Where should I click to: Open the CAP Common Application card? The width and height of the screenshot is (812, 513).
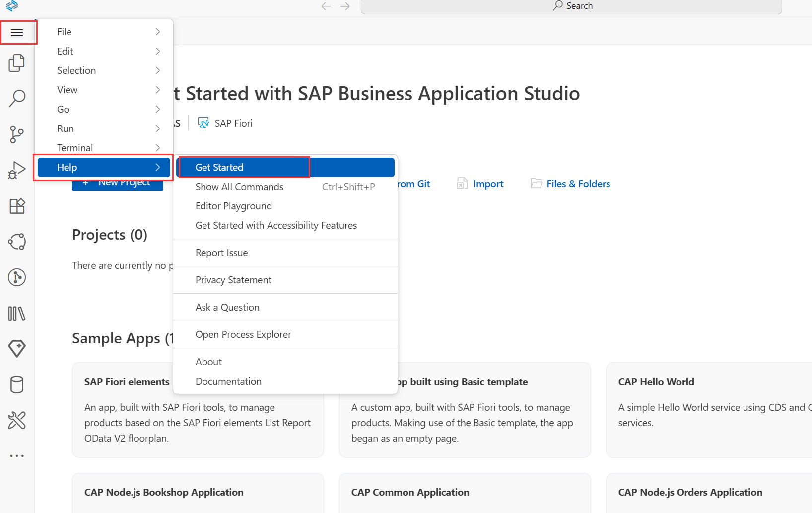[x=465, y=493]
